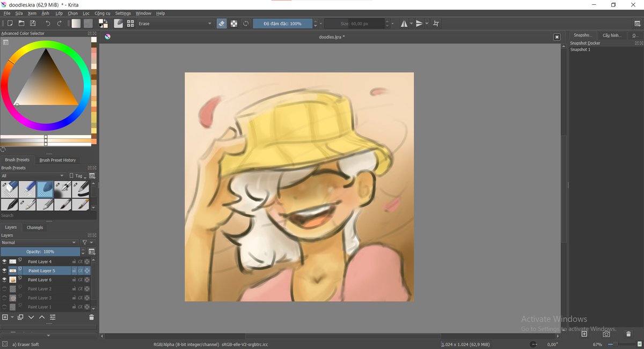644x349 pixels.
Task: Open the blending mode dropdown showing Erase
Action: click(x=175, y=24)
